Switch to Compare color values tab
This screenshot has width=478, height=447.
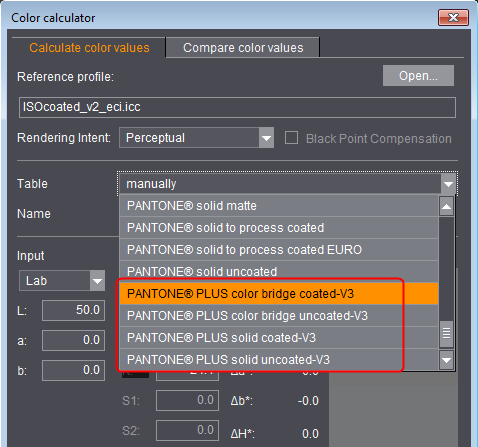pos(243,48)
